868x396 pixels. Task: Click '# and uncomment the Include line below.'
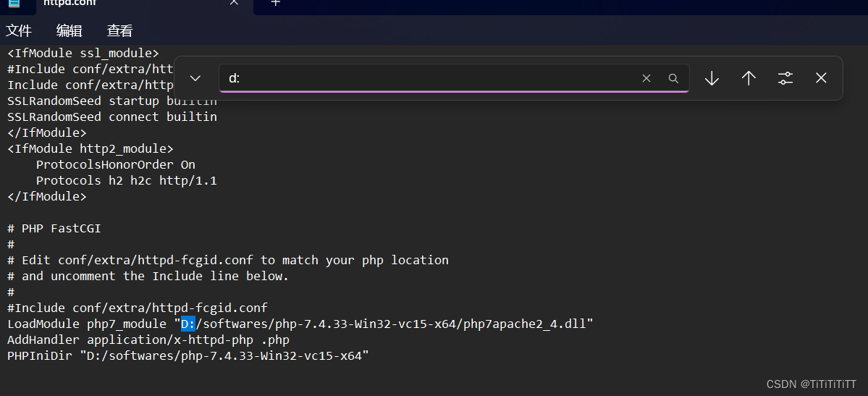[x=148, y=276]
